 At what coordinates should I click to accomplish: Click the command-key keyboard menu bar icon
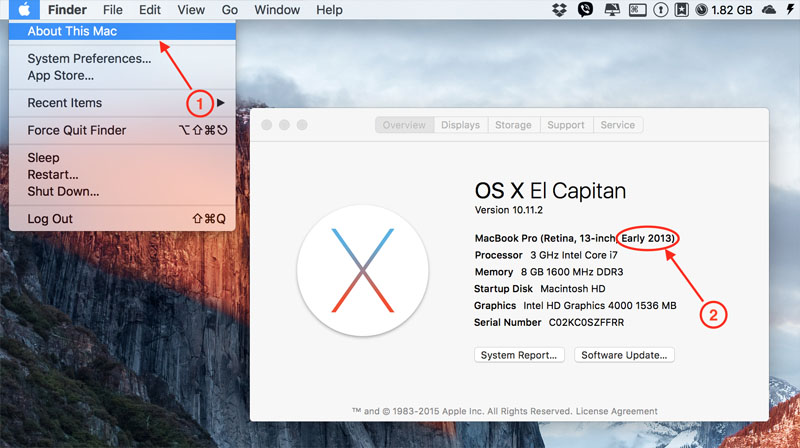[x=637, y=10]
